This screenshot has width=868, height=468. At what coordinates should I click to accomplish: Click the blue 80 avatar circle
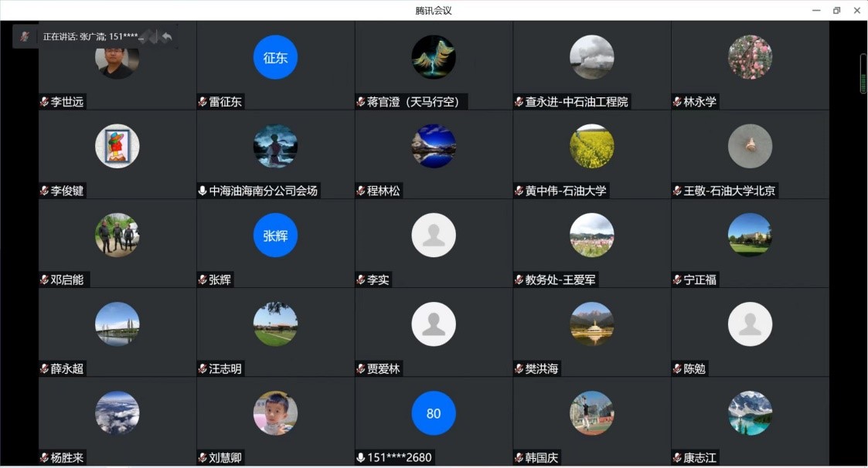(x=434, y=413)
